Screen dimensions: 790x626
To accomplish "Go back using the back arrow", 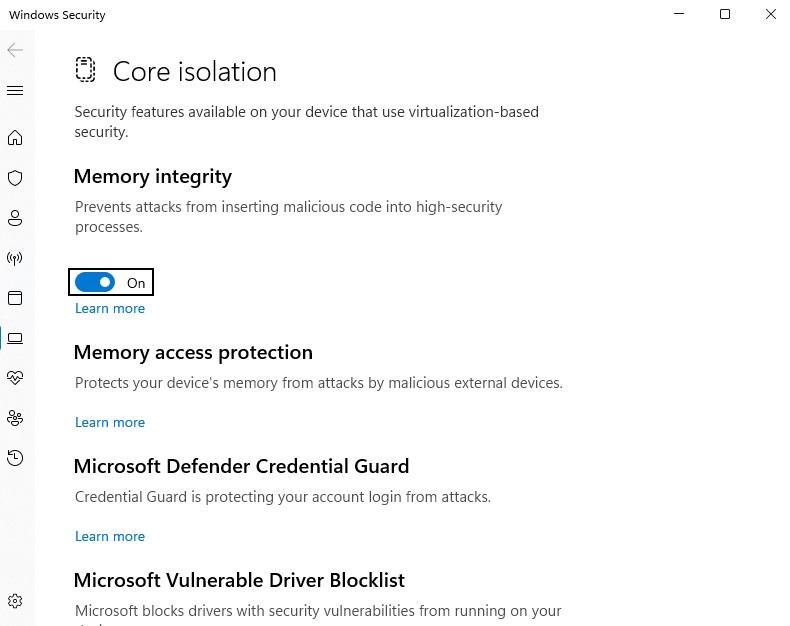I will tap(15, 50).
